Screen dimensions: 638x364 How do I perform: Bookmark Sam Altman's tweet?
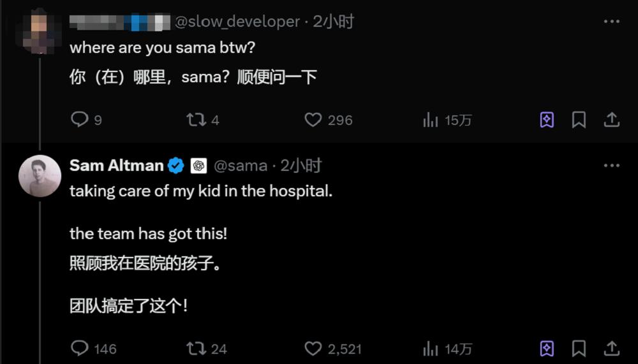coord(579,348)
